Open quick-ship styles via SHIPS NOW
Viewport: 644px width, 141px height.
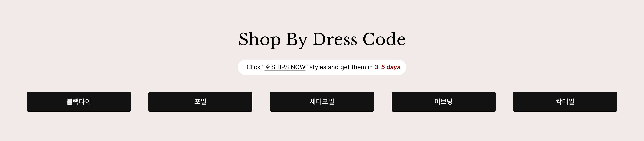pyautogui.click(x=285, y=67)
